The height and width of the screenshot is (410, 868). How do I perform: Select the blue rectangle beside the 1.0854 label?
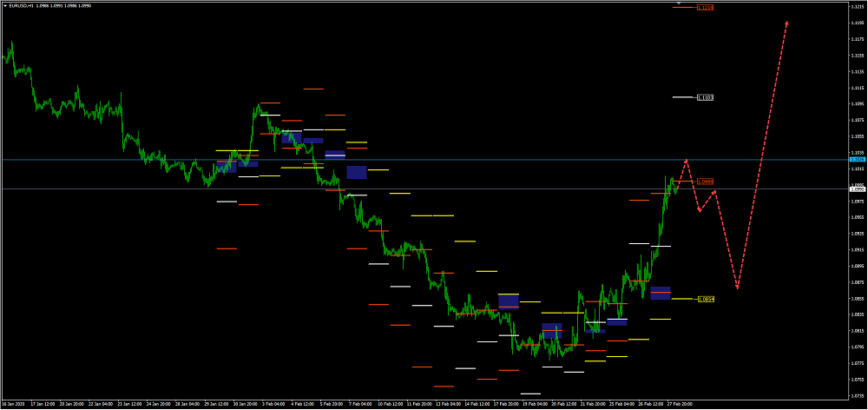point(661,293)
